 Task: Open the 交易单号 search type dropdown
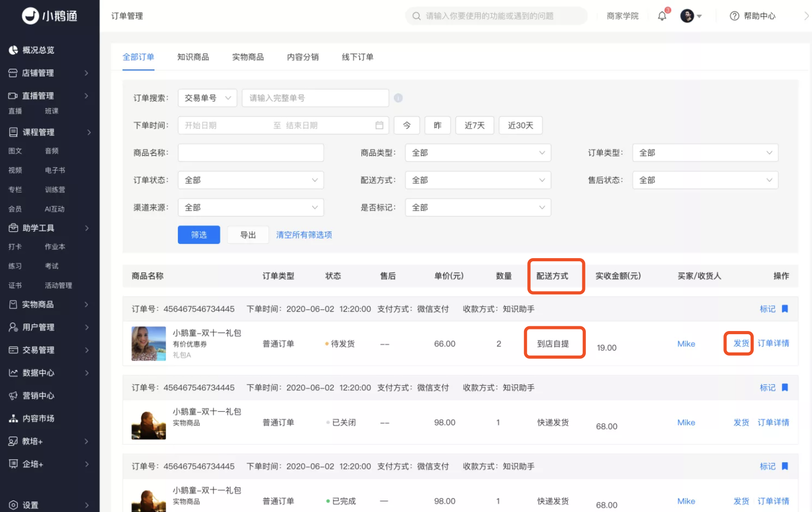(x=208, y=98)
